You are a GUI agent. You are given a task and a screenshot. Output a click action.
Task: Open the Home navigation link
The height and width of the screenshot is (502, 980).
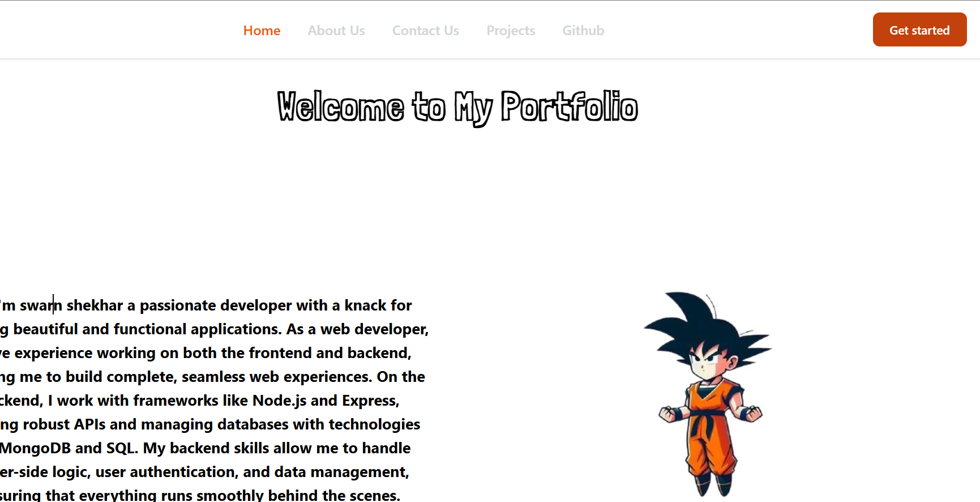262,31
